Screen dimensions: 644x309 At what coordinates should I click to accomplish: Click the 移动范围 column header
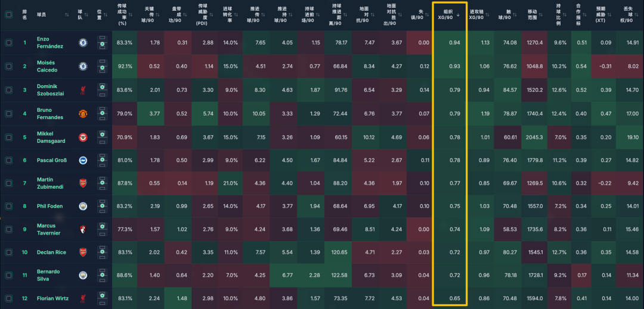pyautogui.click(x=535, y=15)
